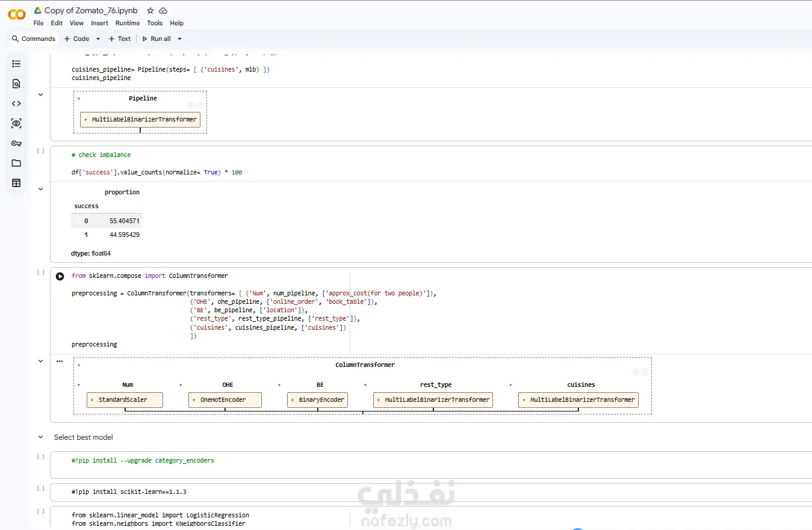Collapse the Pipeline cell output chevron

(41, 94)
